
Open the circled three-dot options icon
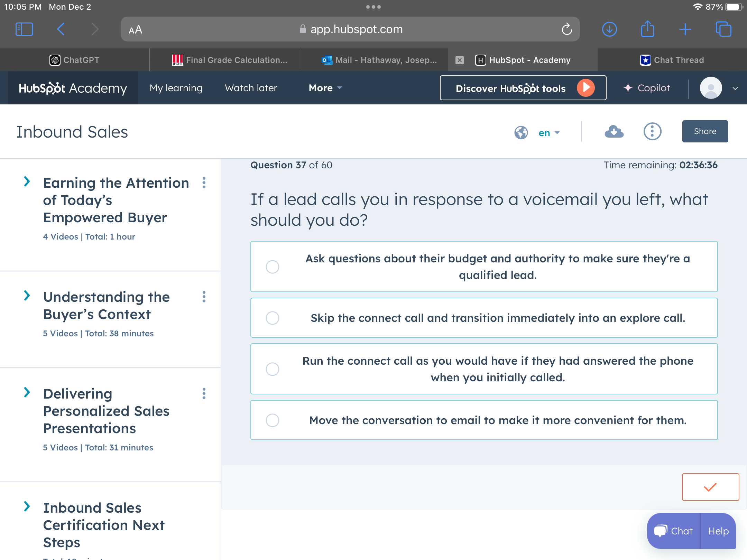click(x=652, y=132)
